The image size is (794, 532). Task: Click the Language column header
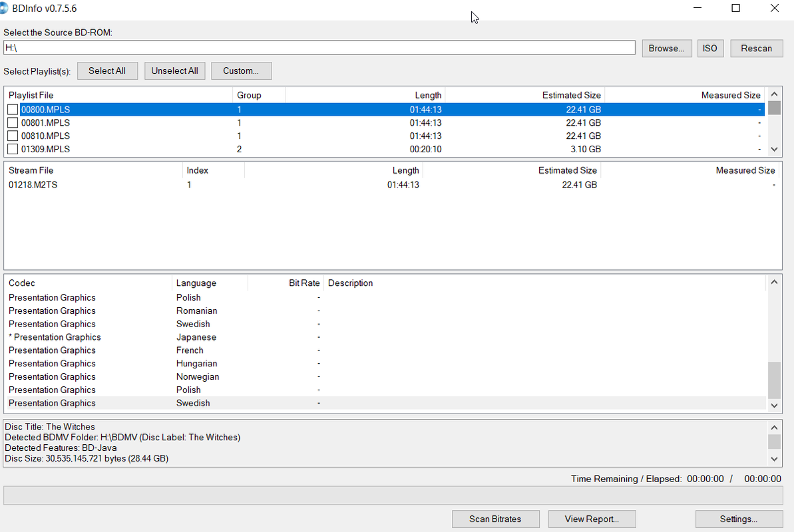[210, 283]
